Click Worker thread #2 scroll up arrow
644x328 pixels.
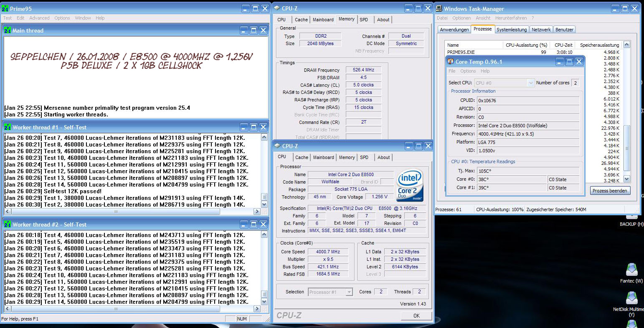(x=264, y=234)
